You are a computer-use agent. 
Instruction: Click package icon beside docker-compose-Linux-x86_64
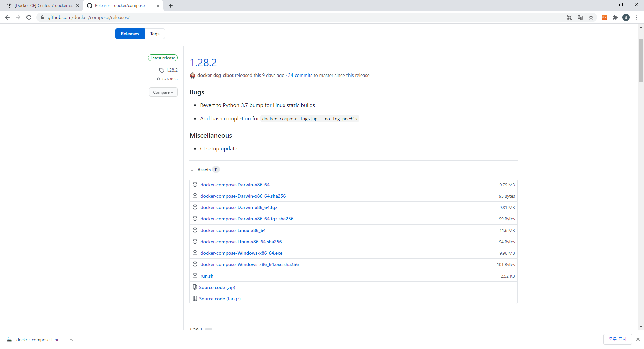[x=195, y=230]
